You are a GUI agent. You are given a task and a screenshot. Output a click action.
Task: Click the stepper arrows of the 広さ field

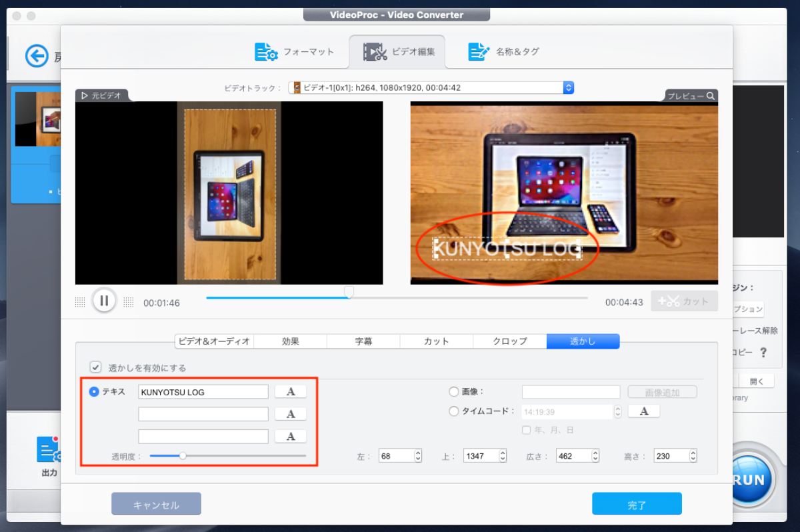click(x=595, y=456)
